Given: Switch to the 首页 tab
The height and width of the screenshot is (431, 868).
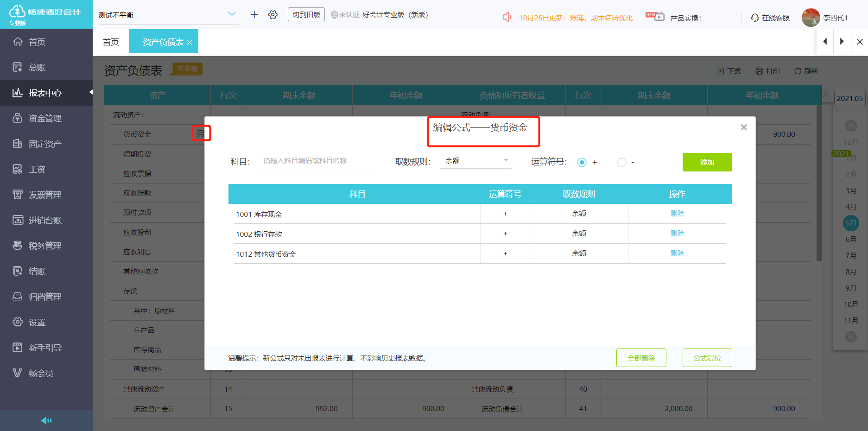Looking at the screenshot, I should click(x=111, y=42).
